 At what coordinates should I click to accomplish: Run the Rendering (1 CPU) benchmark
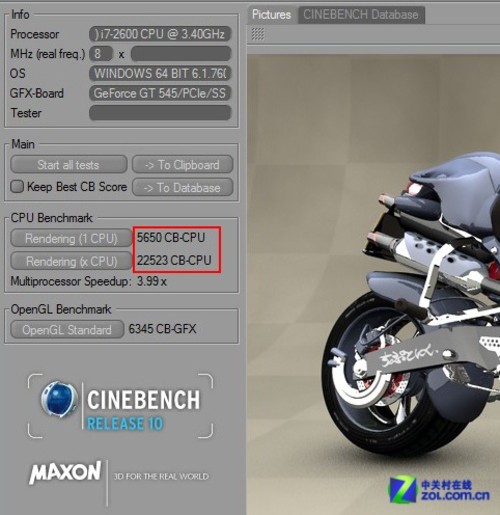coord(71,238)
